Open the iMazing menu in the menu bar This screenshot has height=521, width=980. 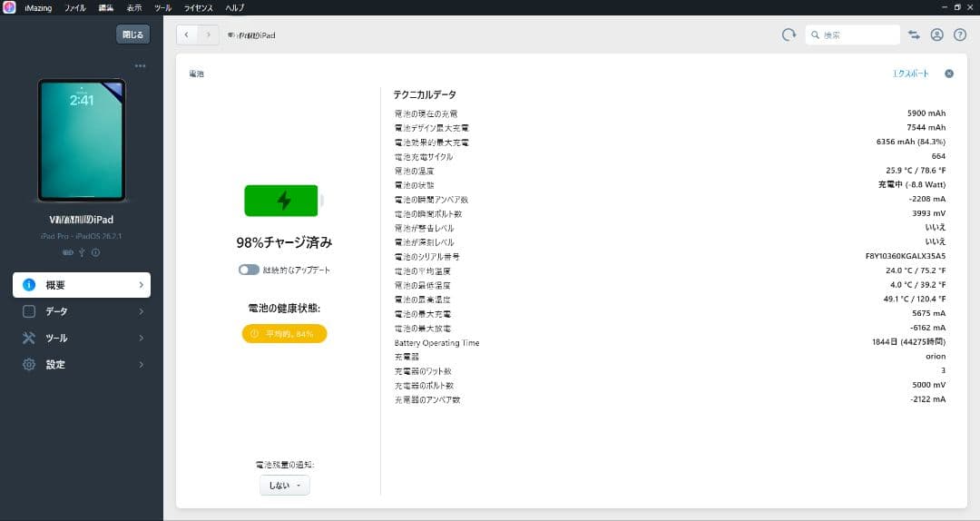click(38, 8)
